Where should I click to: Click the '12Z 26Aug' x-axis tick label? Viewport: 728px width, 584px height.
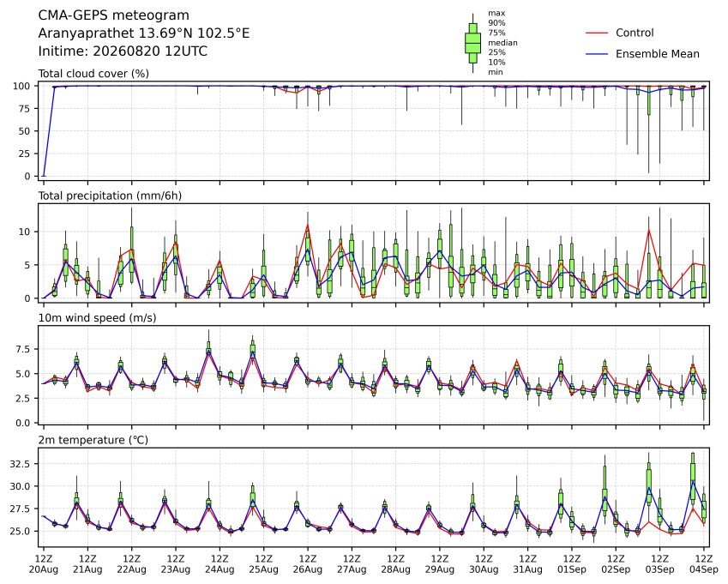[x=307, y=564]
